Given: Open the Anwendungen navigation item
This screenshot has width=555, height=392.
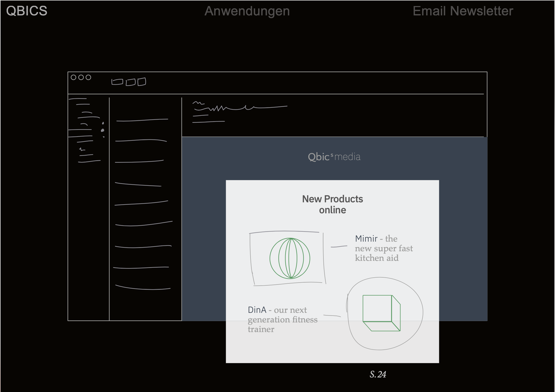Looking at the screenshot, I should [x=247, y=11].
